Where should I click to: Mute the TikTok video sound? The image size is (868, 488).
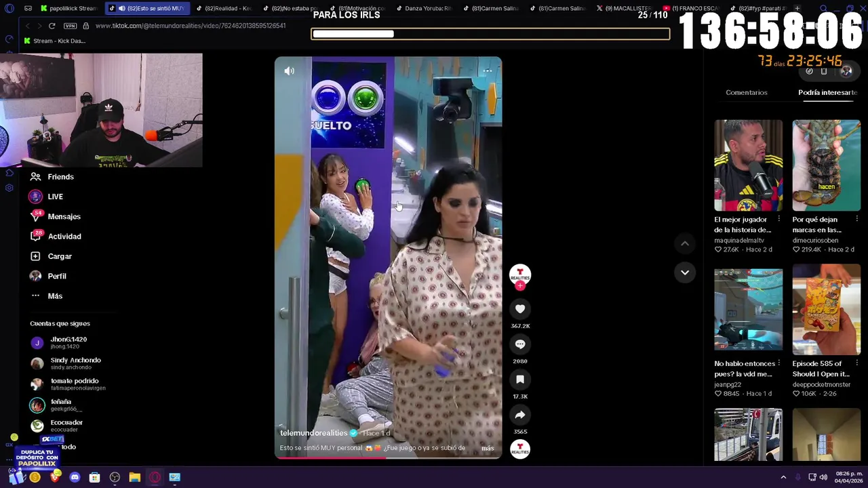290,70
